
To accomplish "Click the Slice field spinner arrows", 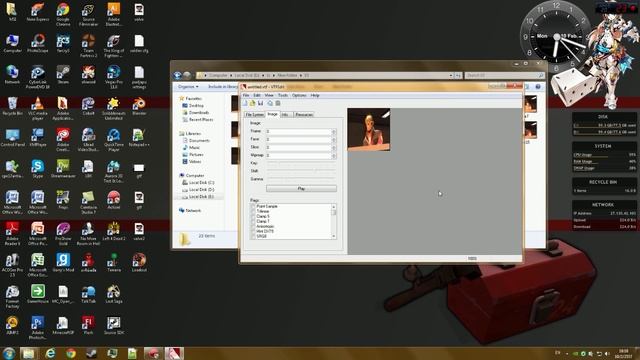I will point(333,147).
